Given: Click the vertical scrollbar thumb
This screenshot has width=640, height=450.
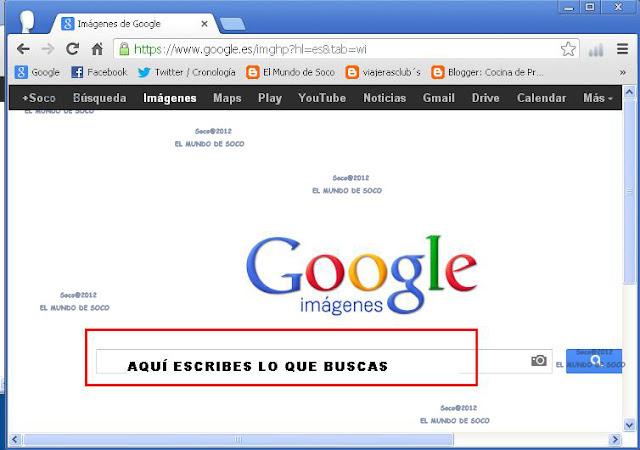Looking at the screenshot, I should [629, 191].
